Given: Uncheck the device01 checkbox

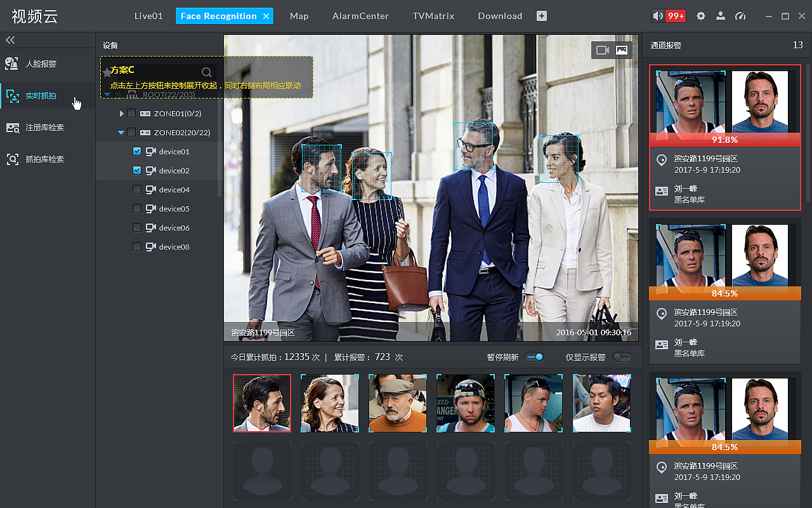Looking at the screenshot, I should click(x=137, y=152).
